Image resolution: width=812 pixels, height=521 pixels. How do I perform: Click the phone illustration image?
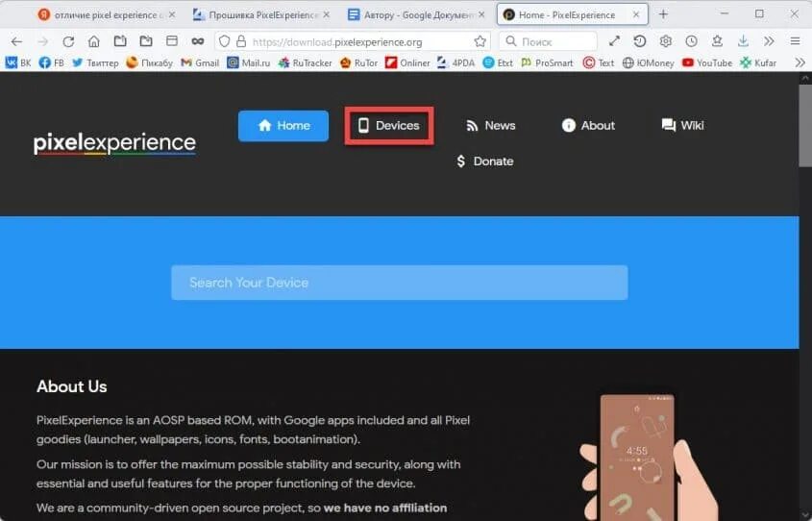click(x=648, y=459)
